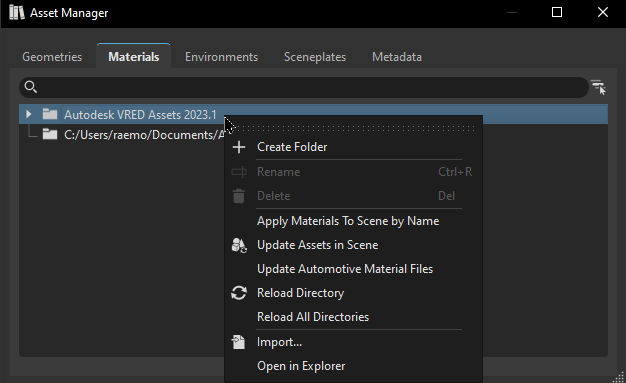Click the Update Assets in Scene icon
The width and height of the screenshot is (626, 383).
coord(239,245)
